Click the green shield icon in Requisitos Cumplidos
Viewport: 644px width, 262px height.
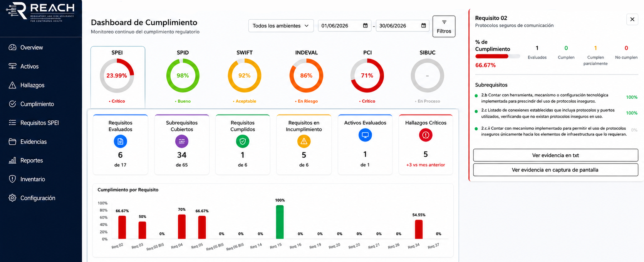243,142
